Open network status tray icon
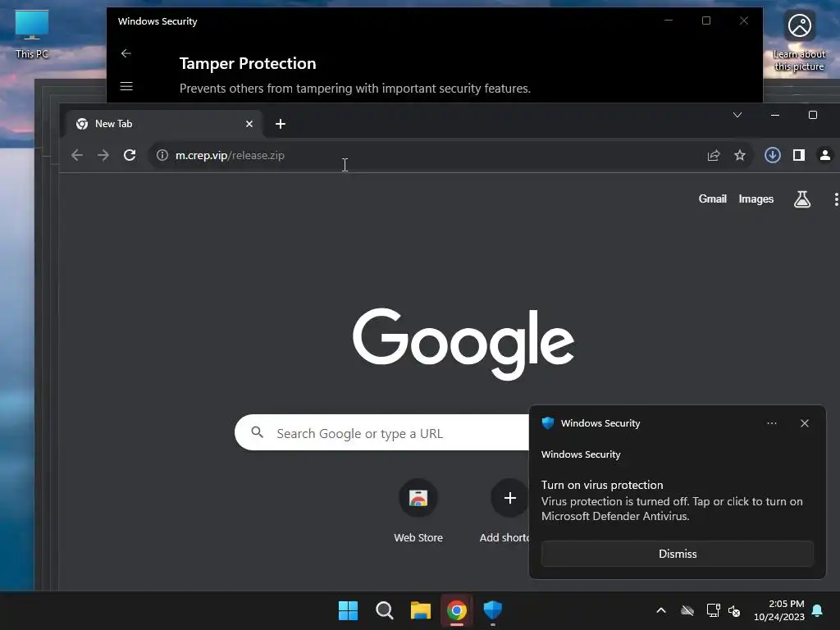840x630 pixels. click(x=713, y=610)
